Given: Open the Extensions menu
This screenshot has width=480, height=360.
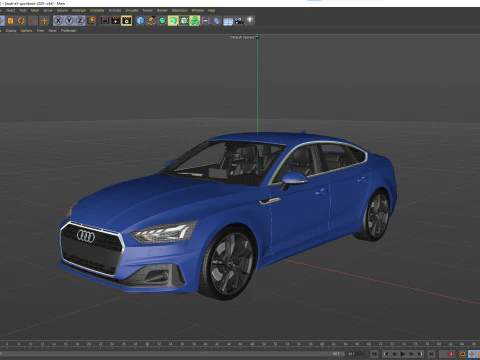Looking at the screenshot, I should click(180, 10).
